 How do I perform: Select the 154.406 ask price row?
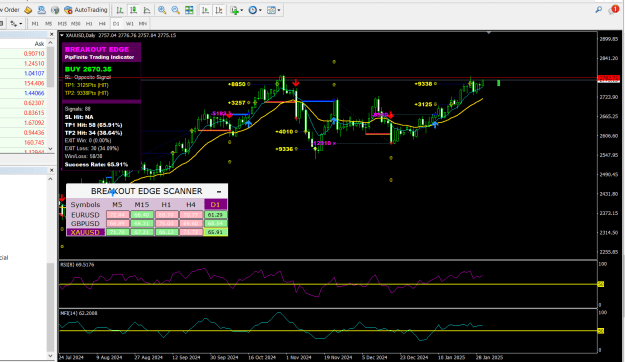23,83
